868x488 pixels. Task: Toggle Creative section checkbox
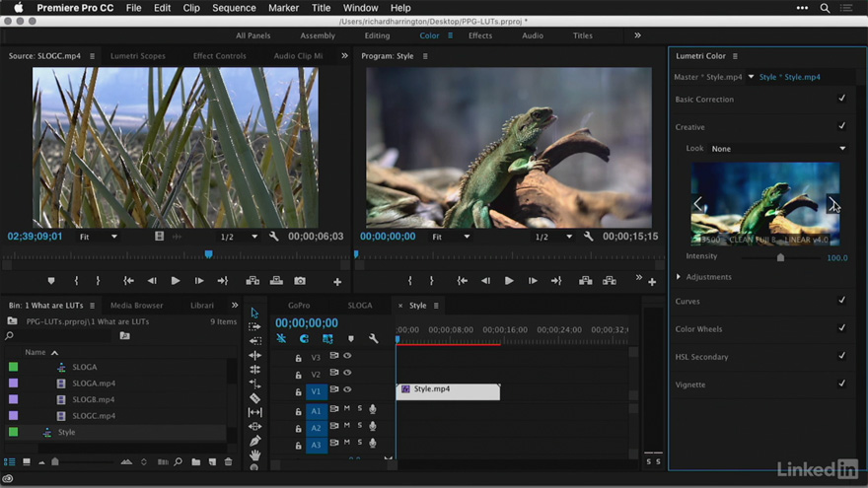point(841,125)
